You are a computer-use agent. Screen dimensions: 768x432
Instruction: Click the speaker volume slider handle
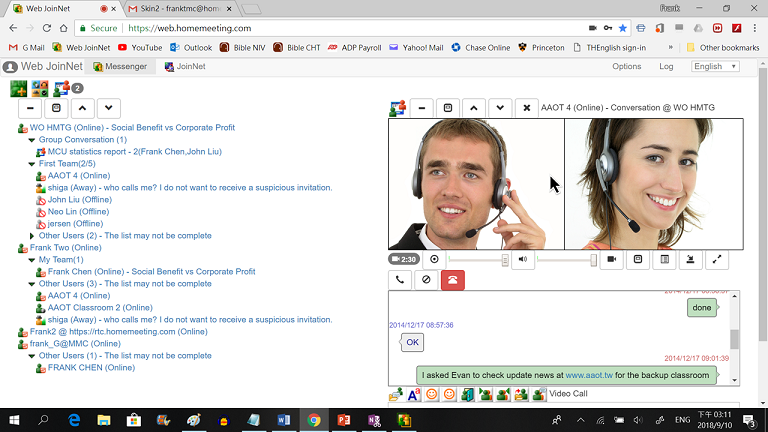[594, 260]
